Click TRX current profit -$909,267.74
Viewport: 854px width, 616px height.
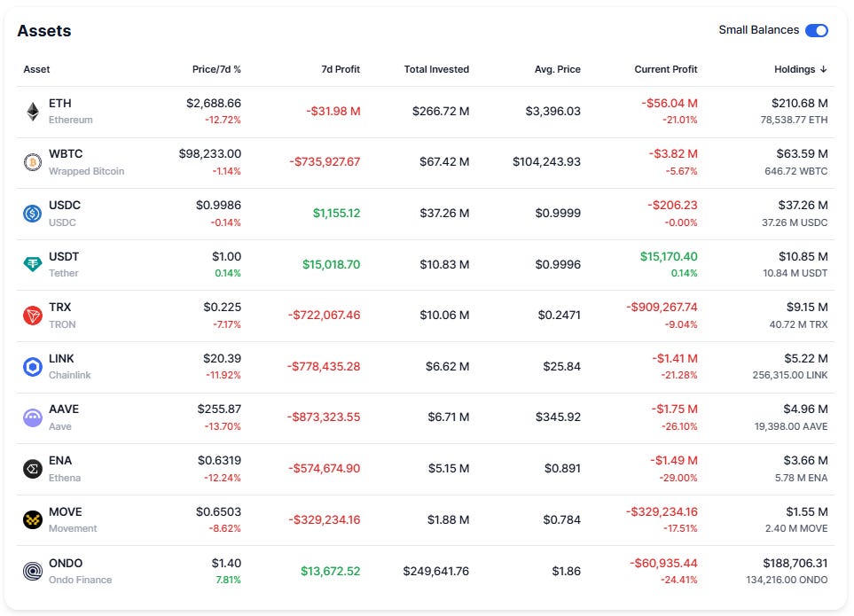[x=662, y=307]
